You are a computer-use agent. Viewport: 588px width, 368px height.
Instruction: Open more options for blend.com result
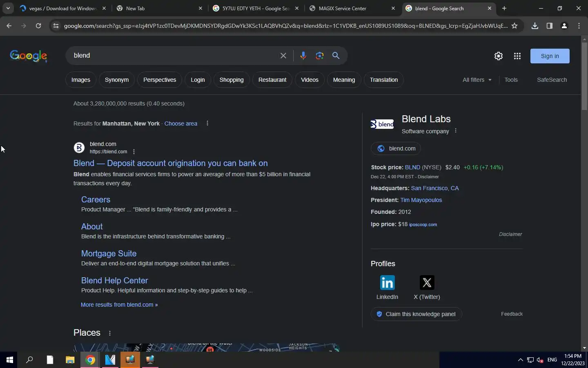(x=134, y=152)
